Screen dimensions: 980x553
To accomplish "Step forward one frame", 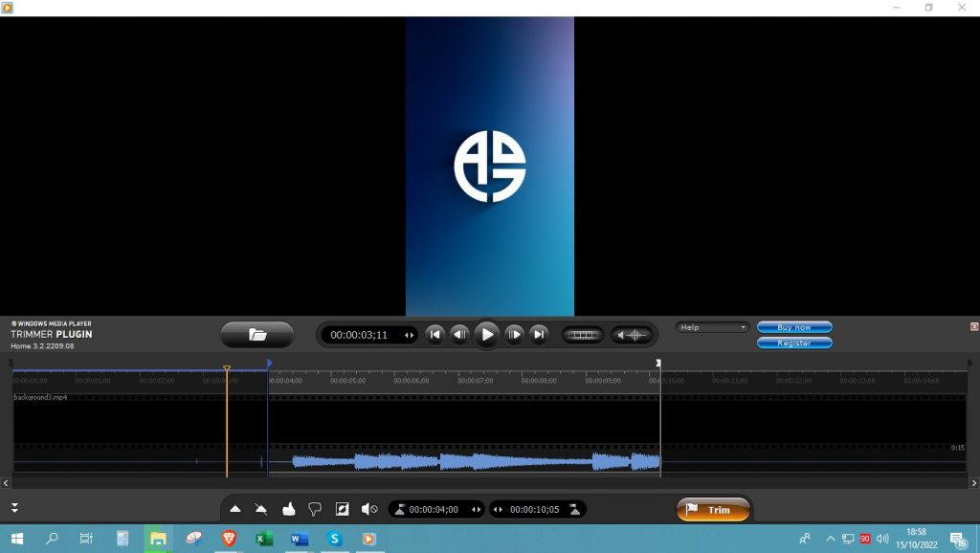I will coord(514,335).
